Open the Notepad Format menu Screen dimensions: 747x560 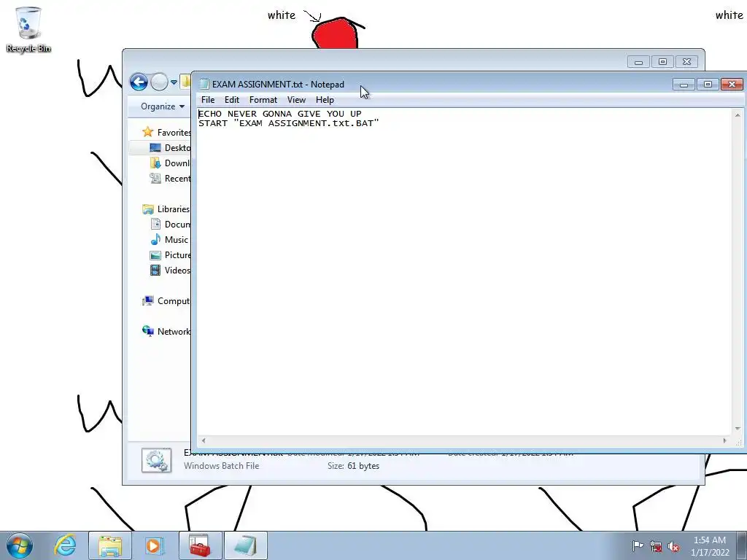263,99
